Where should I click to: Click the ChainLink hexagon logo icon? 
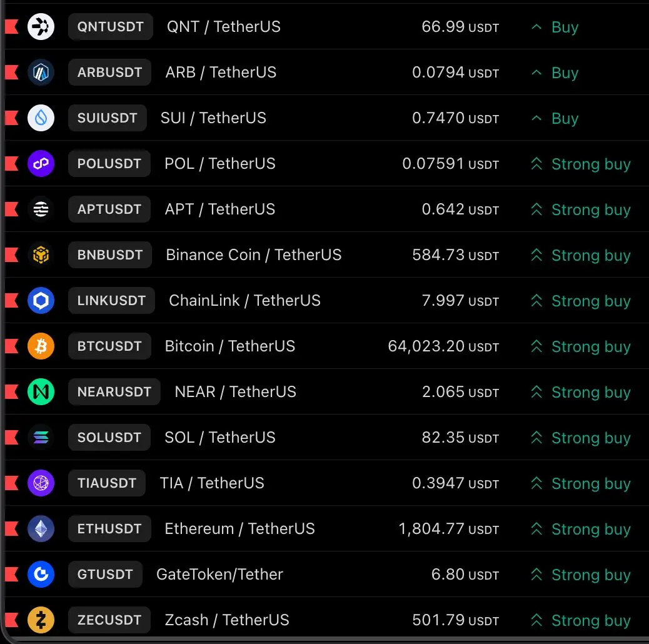click(x=41, y=301)
